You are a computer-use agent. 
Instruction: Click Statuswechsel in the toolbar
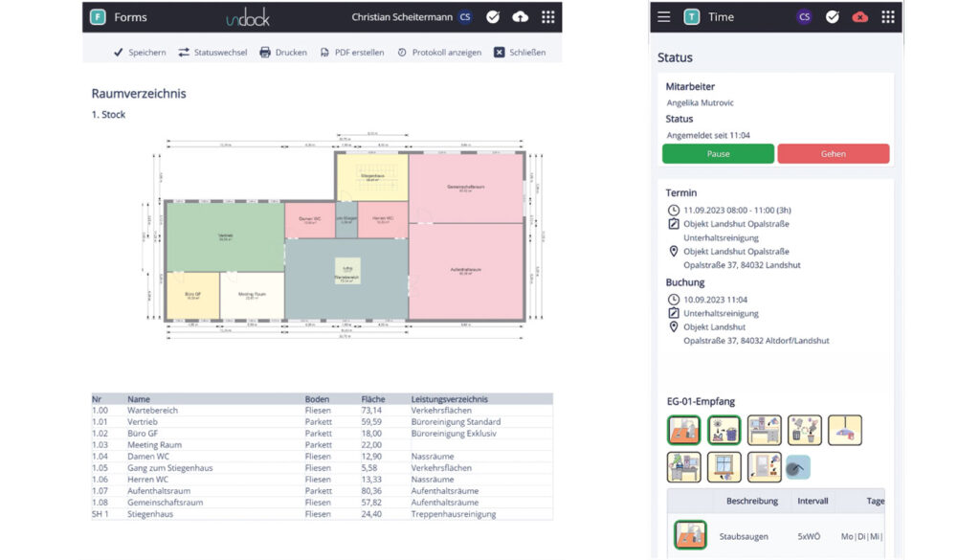pyautogui.click(x=212, y=53)
